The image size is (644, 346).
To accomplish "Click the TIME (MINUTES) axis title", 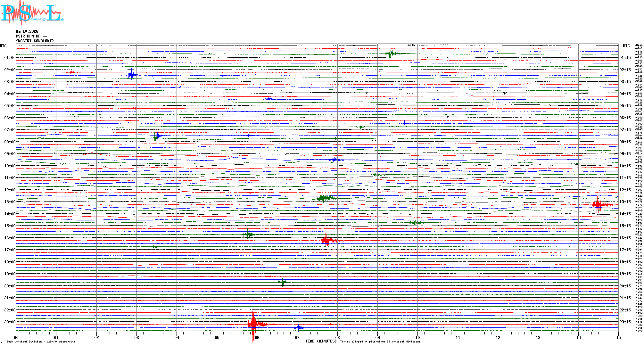I will coord(321,341).
